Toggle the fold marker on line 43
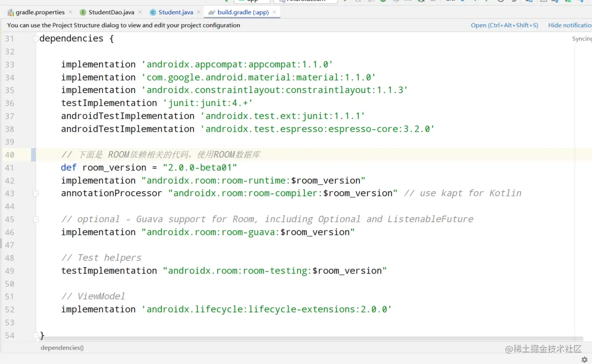 [x=36, y=193]
